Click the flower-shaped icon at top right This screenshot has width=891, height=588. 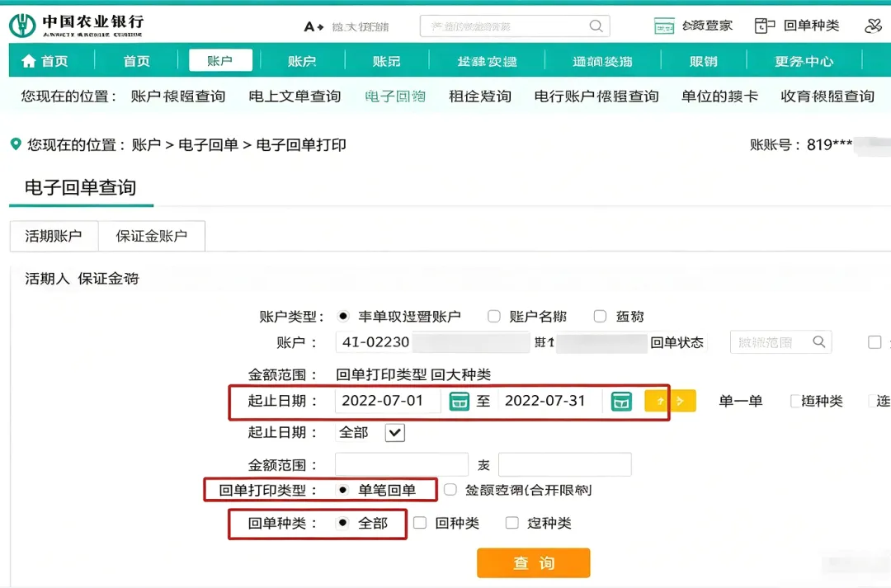click(x=873, y=26)
